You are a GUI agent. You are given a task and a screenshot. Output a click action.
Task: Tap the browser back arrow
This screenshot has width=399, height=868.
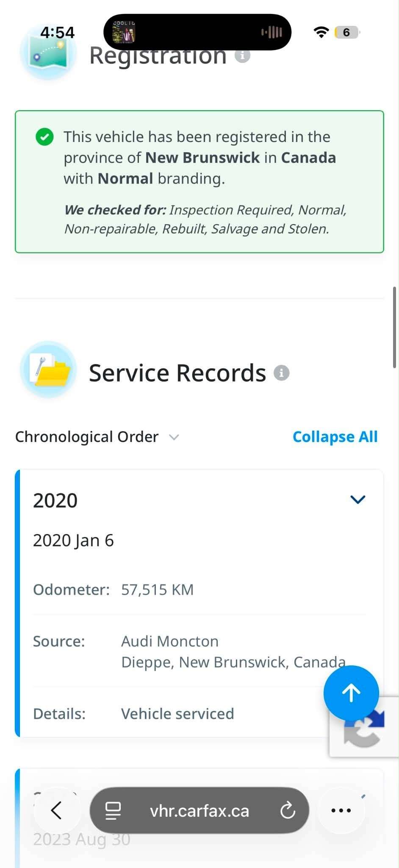56,810
